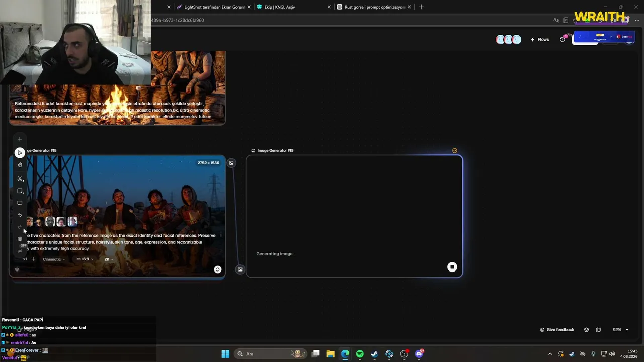644x362 pixels.
Task: Click Image Generator #19 input image port
Action: pyautogui.click(x=240, y=269)
